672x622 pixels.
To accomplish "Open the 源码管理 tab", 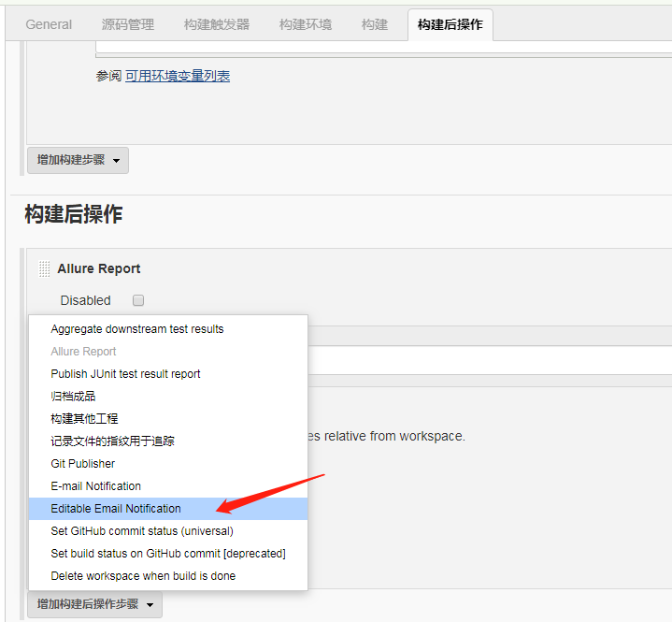I will (128, 24).
